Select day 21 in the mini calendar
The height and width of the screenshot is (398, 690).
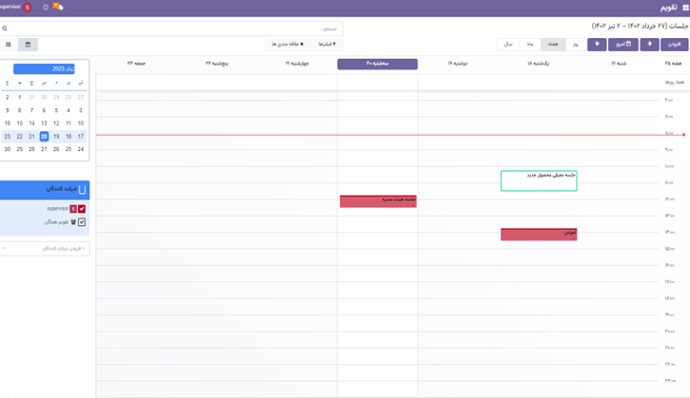pyautogui.click(x=32, y=136)
